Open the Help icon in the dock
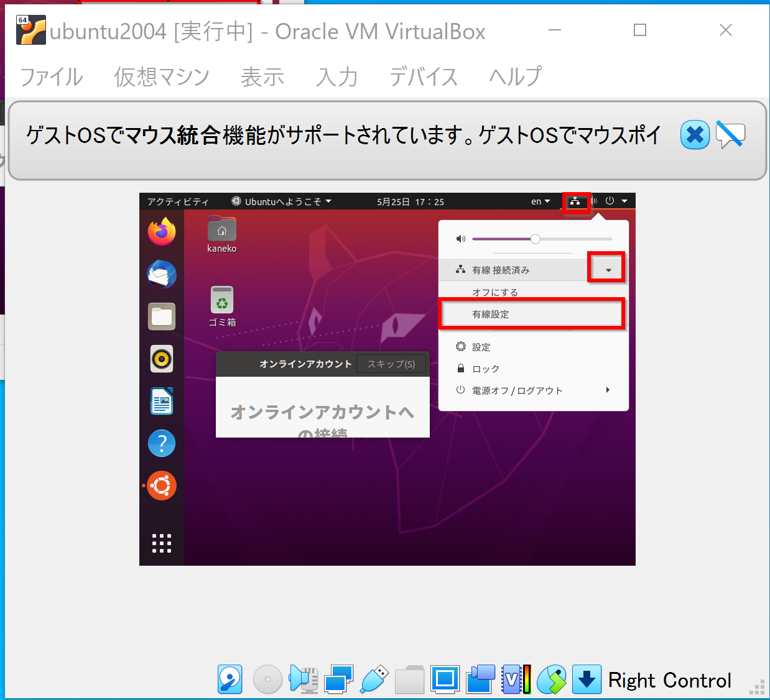Screen dimensions: 770x700 [x=162, y=443]
